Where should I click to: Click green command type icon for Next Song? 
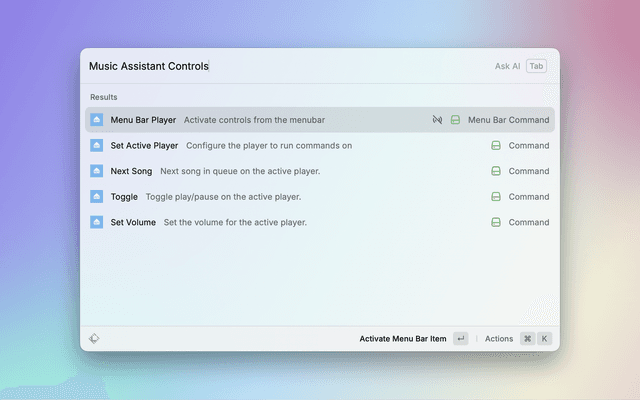click(495, 171)
